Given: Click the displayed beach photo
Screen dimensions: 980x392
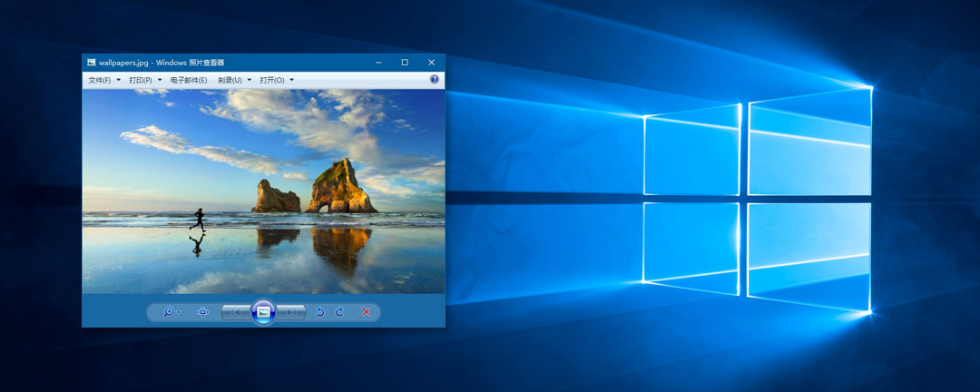Looking at the screenshot, I should click(263, 191).
